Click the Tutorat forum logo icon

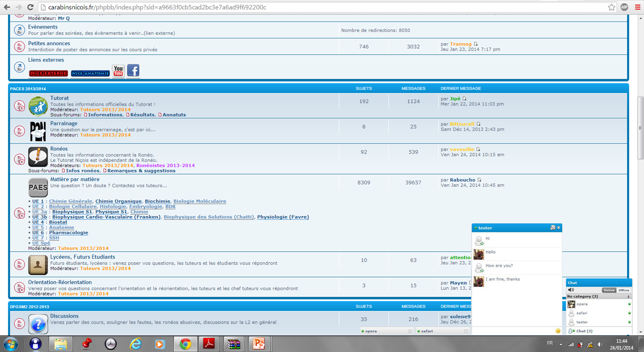click(38, 106)
